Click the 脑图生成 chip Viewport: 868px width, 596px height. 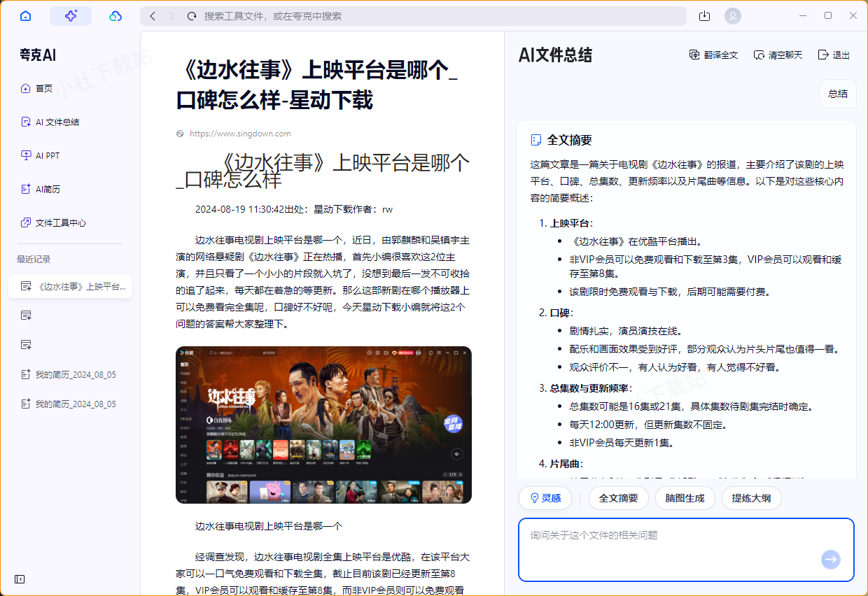[685, 498]
